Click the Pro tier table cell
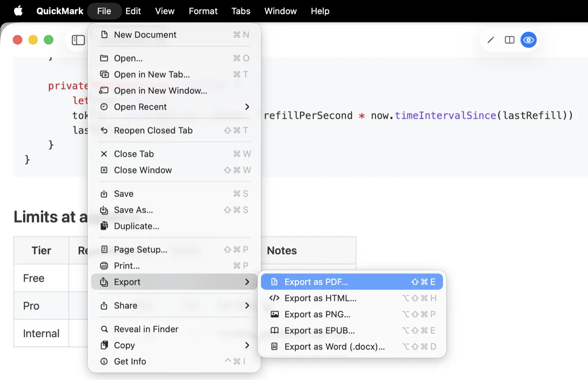 (41, 306)
